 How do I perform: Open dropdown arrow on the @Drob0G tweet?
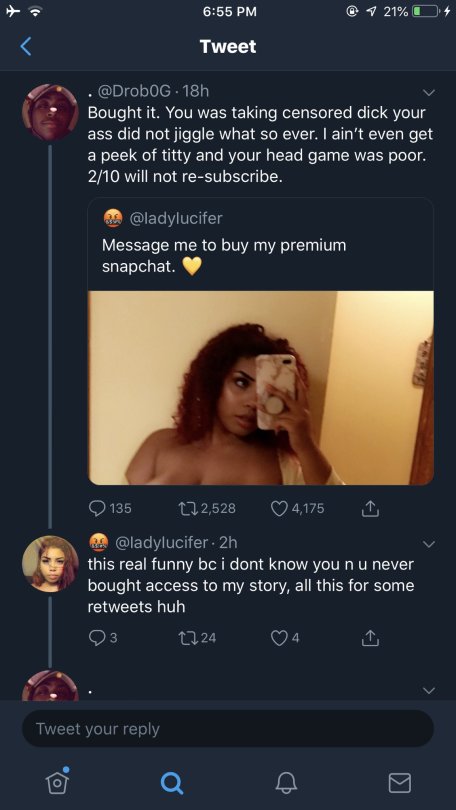(429, 93)
